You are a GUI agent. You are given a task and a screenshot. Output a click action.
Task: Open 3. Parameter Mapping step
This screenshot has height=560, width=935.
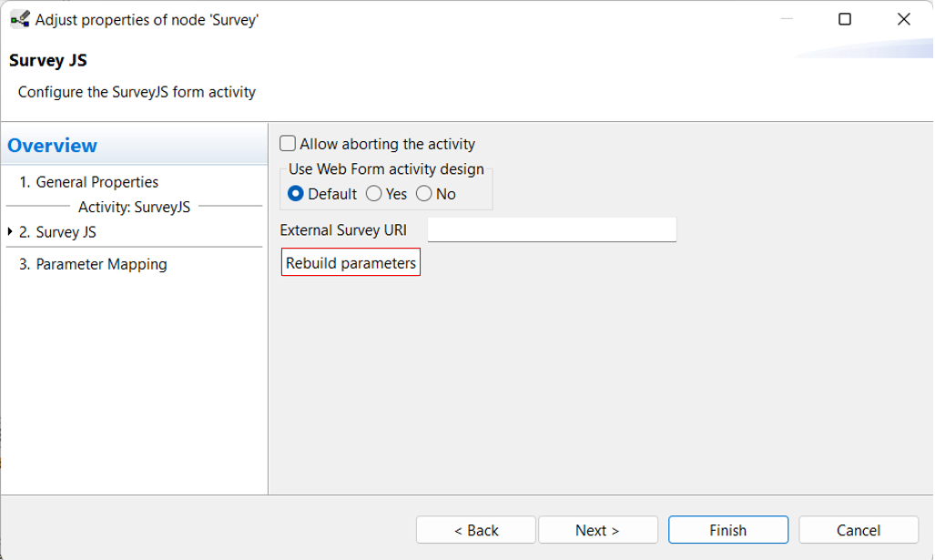93,264
